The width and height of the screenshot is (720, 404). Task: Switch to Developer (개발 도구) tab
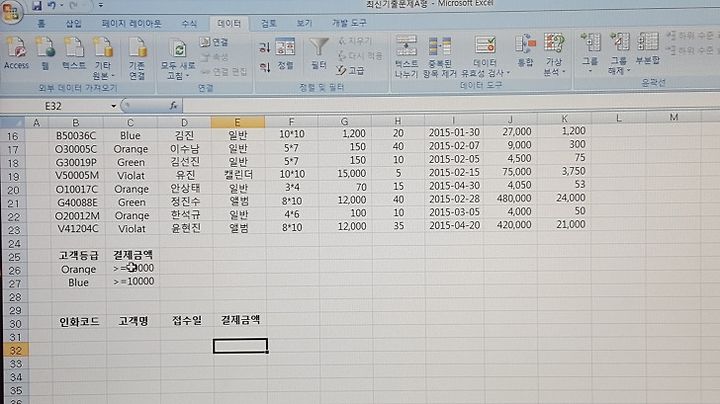349,22
